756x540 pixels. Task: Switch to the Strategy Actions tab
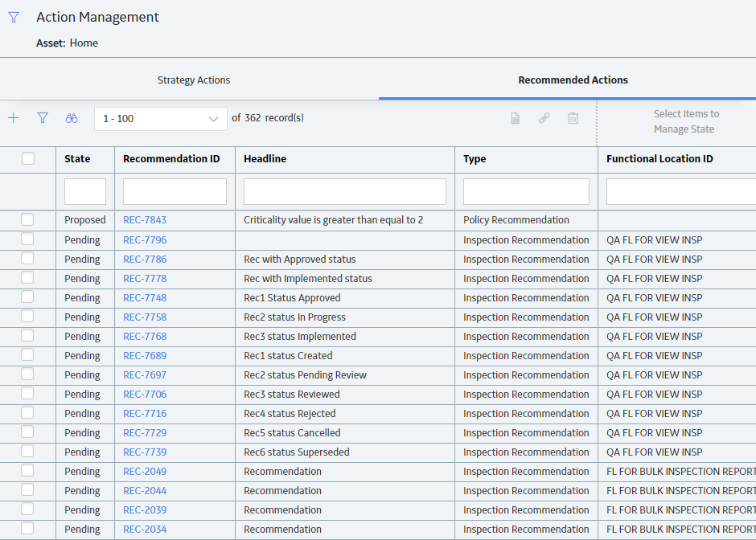click(194, 80)
